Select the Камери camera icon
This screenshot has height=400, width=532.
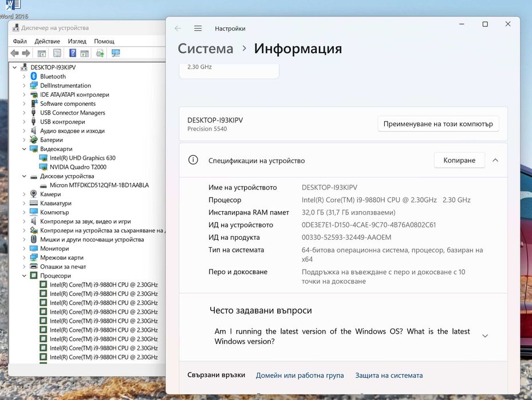[x=34, y=194]
